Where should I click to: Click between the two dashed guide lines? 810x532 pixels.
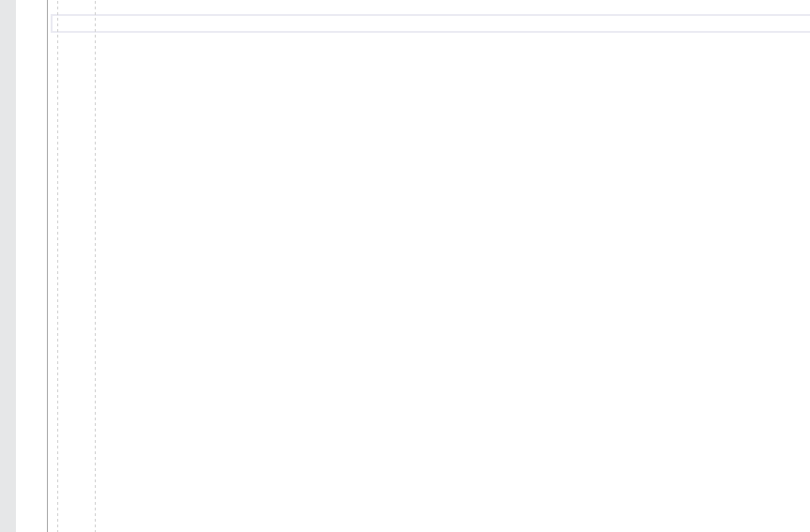coord(76,282)
